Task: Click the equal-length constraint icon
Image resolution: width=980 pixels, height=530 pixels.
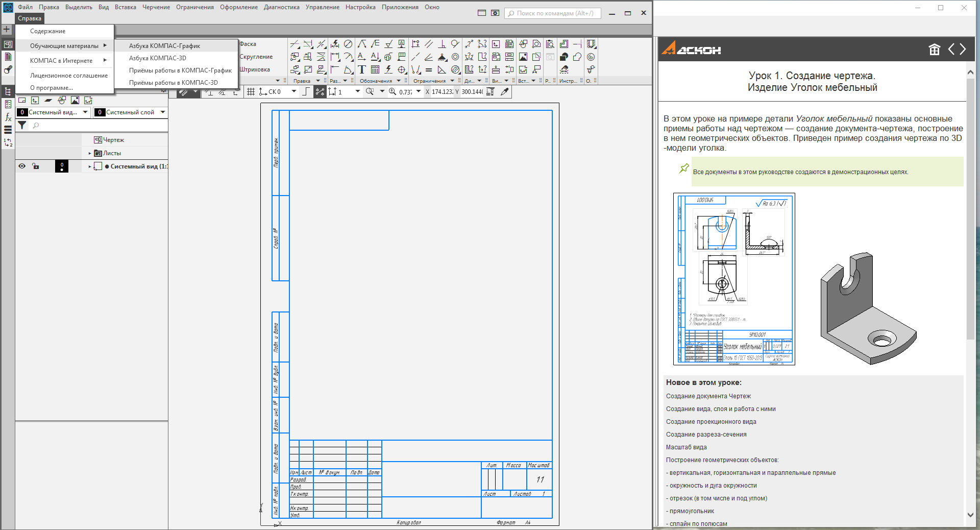Action: [x=428, y=69]
